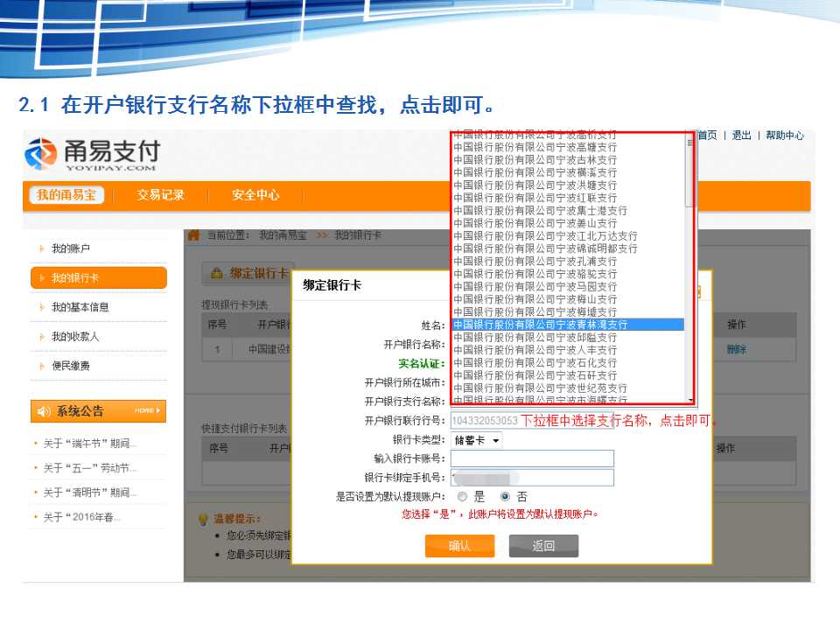Choose 宁波石化支行 from the list
This screenshot has height=630, width=840.
568,362
